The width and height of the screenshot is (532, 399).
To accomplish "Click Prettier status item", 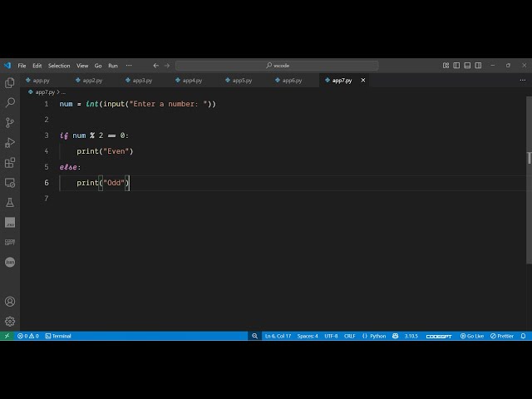I will coord(502,336).
